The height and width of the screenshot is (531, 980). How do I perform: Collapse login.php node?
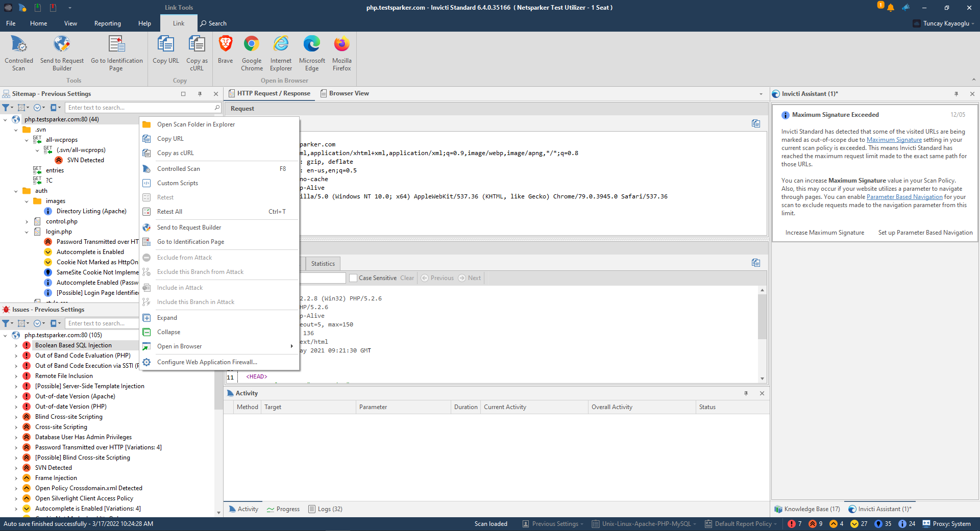[x=27, y=232]
